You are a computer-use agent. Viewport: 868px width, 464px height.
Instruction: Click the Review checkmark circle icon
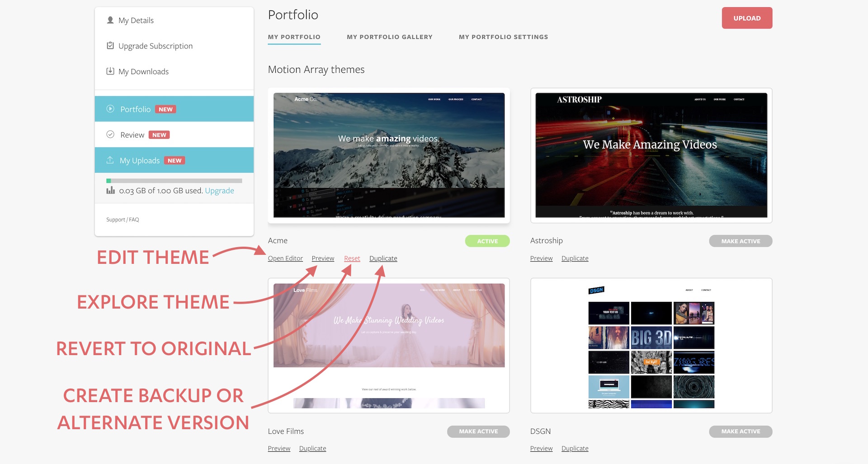110,134
